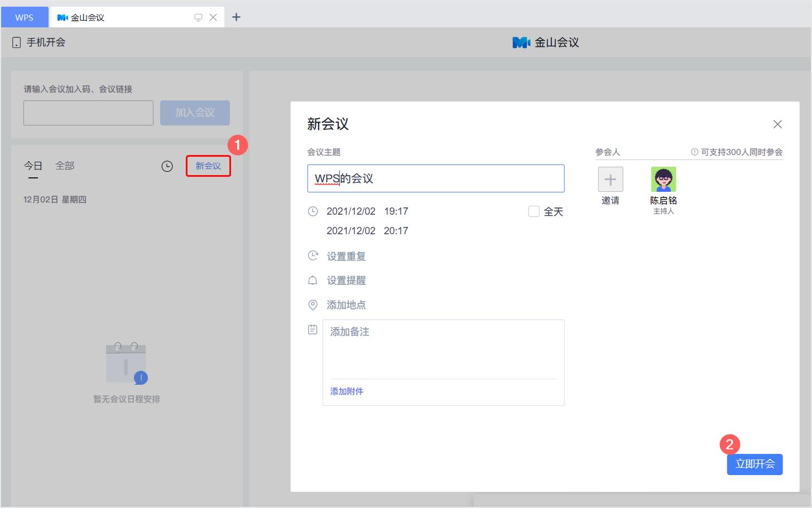Select 陈启铭 host avatar
812x508 pixels.
[664, 180]
